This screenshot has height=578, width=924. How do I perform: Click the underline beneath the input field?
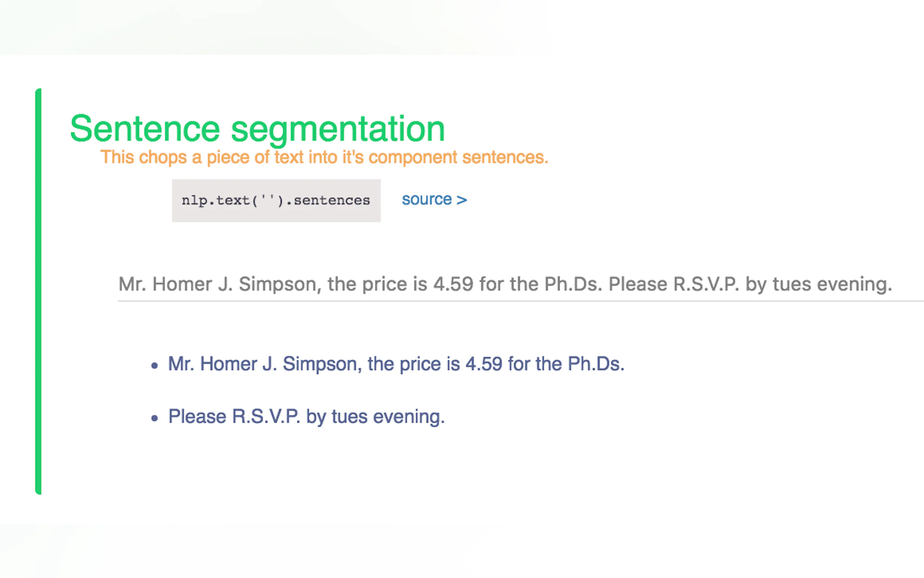519,301
